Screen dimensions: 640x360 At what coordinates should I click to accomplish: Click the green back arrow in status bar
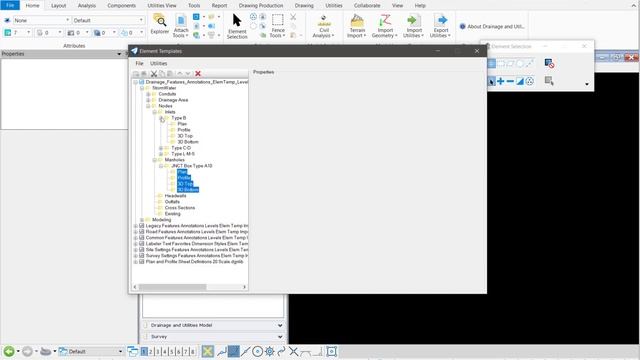pyautogui.click(x=9, y=351)
